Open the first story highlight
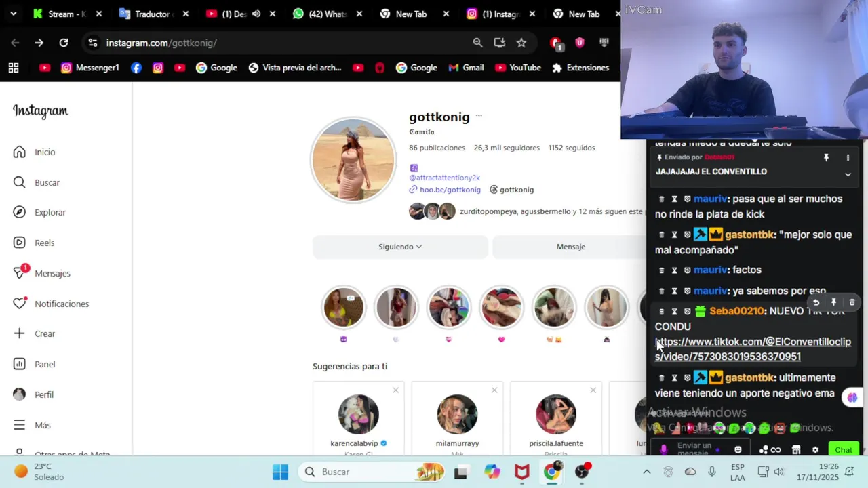The image size is (868, 488). pos(343,307)
